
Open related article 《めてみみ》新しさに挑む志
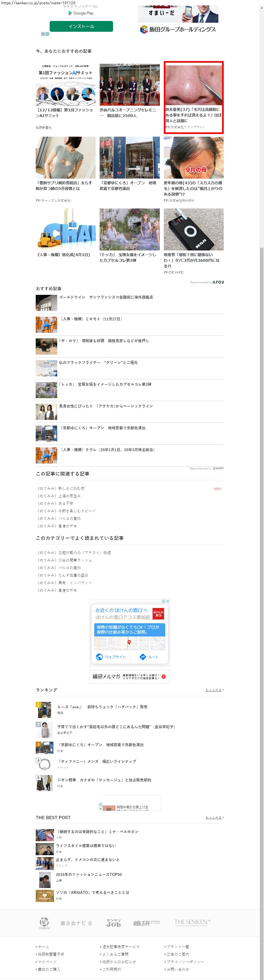point(61,489)
